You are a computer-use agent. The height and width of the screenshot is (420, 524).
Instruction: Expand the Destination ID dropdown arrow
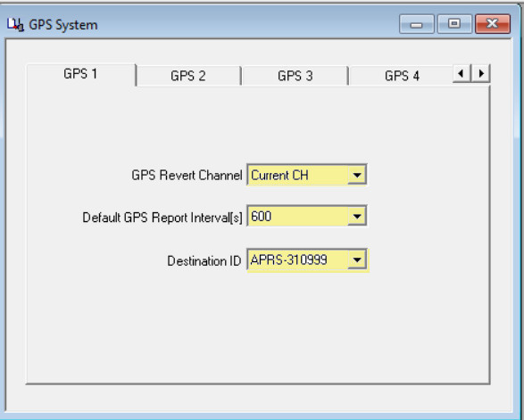[x=357, y=259]
